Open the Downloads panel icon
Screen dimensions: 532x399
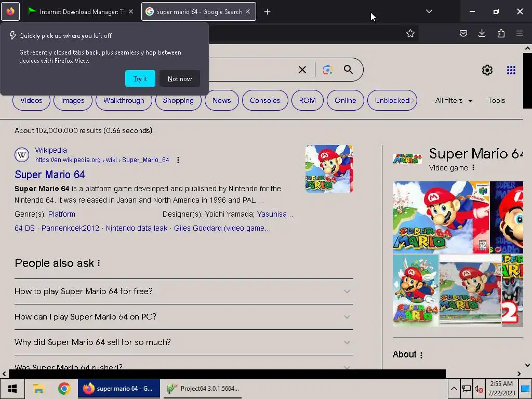point(482,33)
